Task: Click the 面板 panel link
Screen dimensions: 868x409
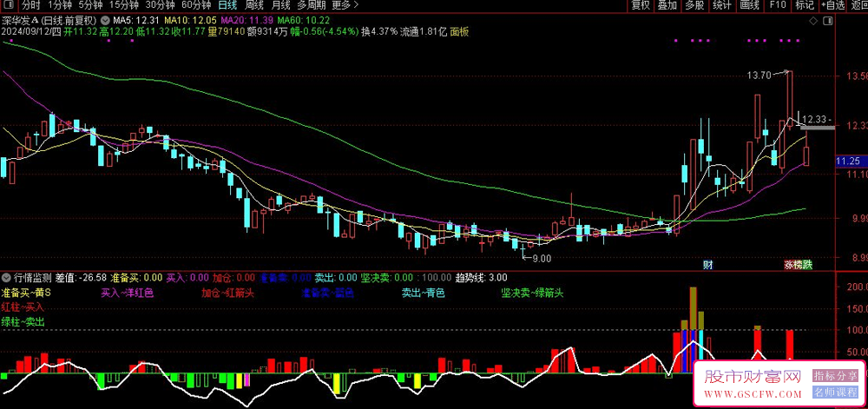Action: [x=459, y=31]
